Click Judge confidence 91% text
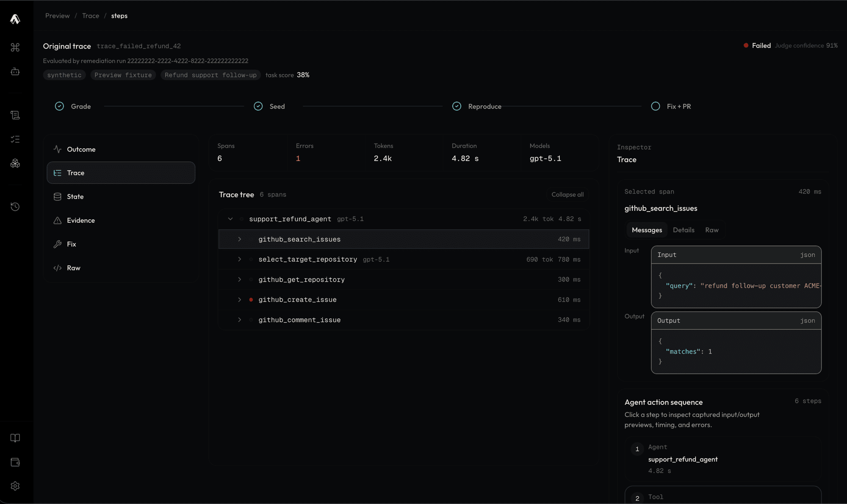This screenshot has width=847, height=504. point(806,45)
